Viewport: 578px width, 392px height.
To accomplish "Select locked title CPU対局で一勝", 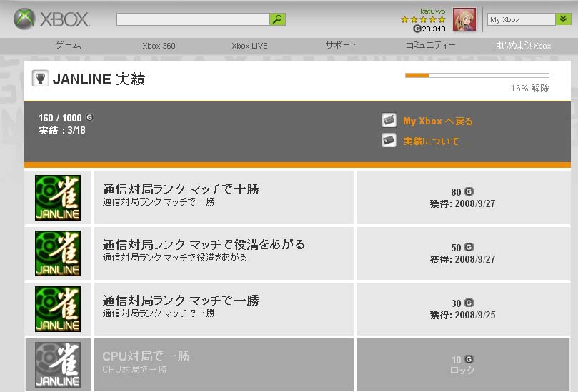I will coord(146,356).
